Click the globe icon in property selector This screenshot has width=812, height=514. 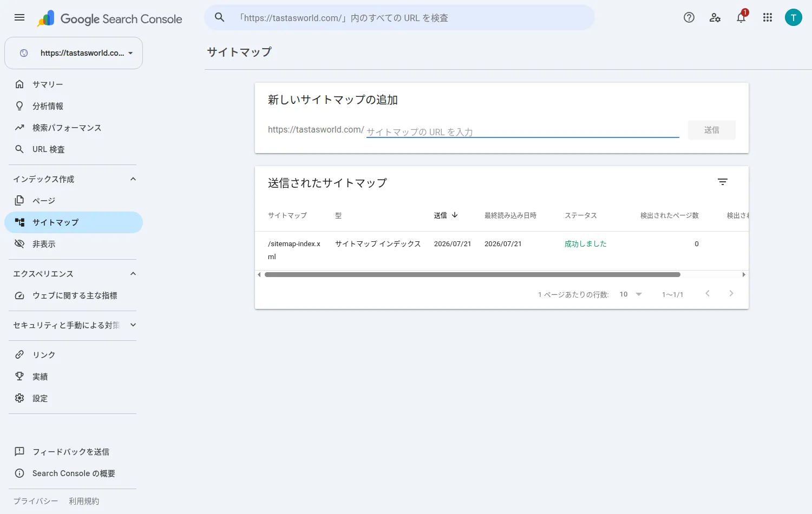pyautogui.click(x=24, y=53)
